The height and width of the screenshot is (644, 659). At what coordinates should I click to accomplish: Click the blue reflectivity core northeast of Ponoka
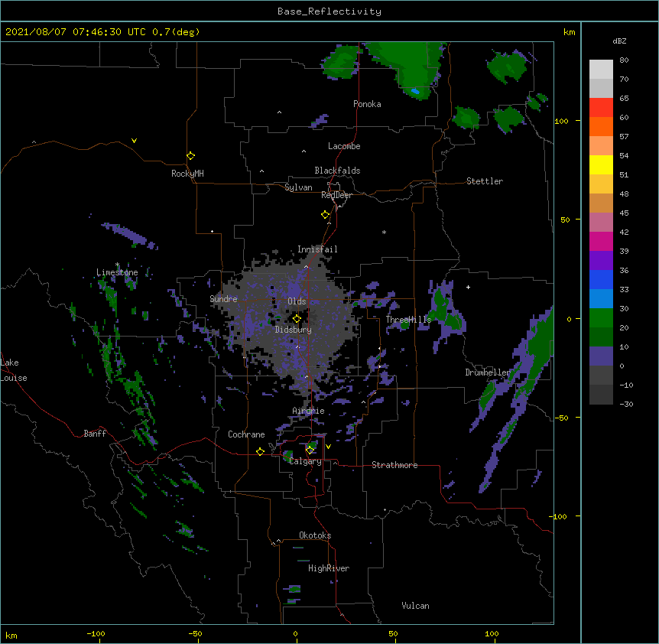tap(415, 91)
